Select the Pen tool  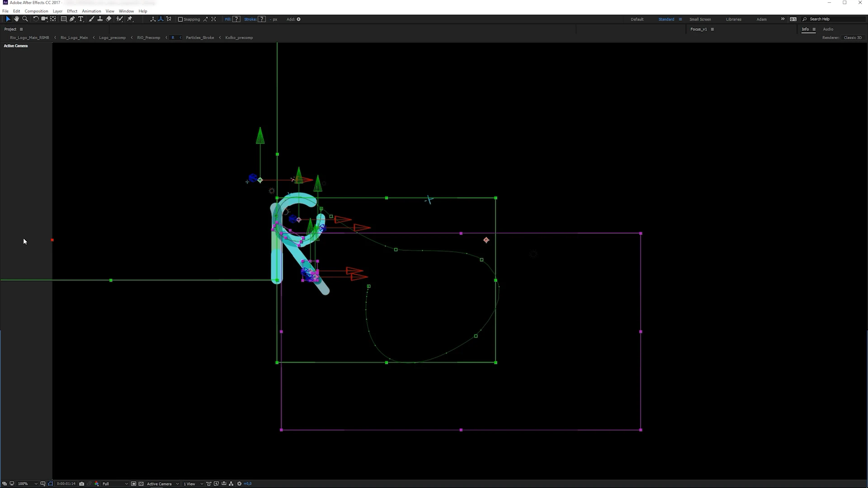(72, 19)
